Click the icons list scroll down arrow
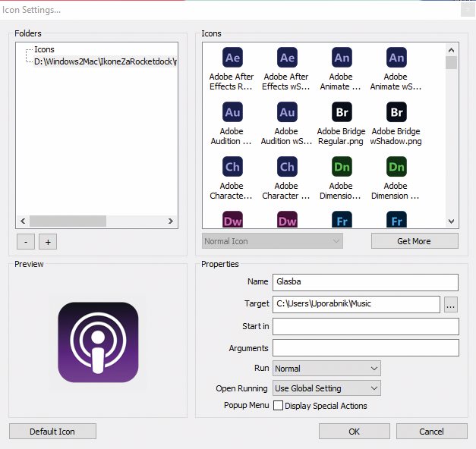476x449 pixels. [x=451, y=221]
